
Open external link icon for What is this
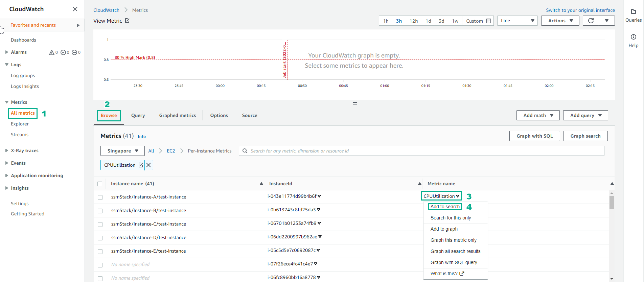point(462,274)
